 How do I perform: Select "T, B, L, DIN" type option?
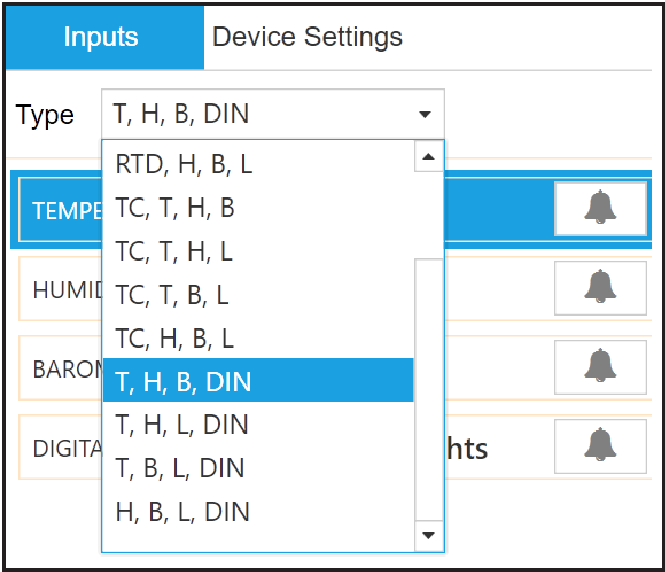pos(180,468)
